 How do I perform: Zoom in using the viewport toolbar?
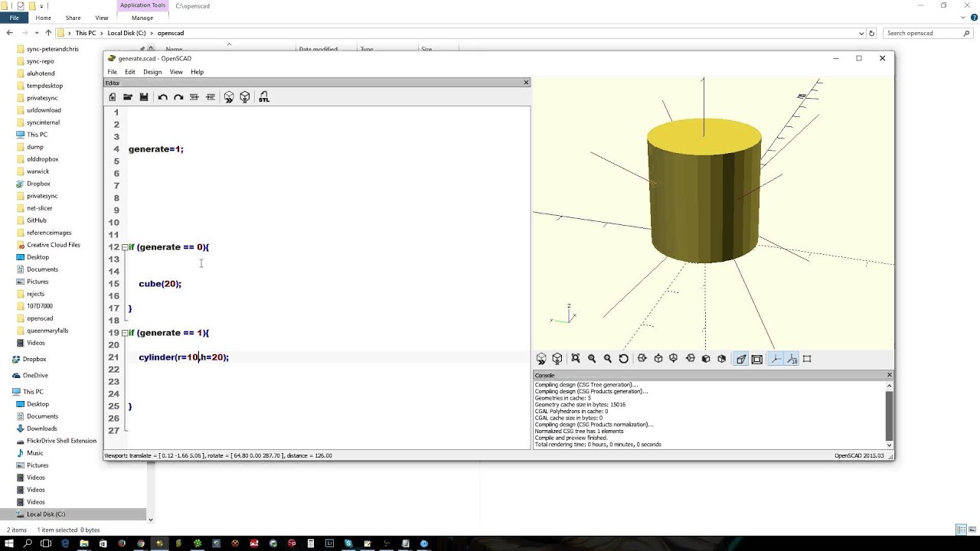(x=592, y=359)
